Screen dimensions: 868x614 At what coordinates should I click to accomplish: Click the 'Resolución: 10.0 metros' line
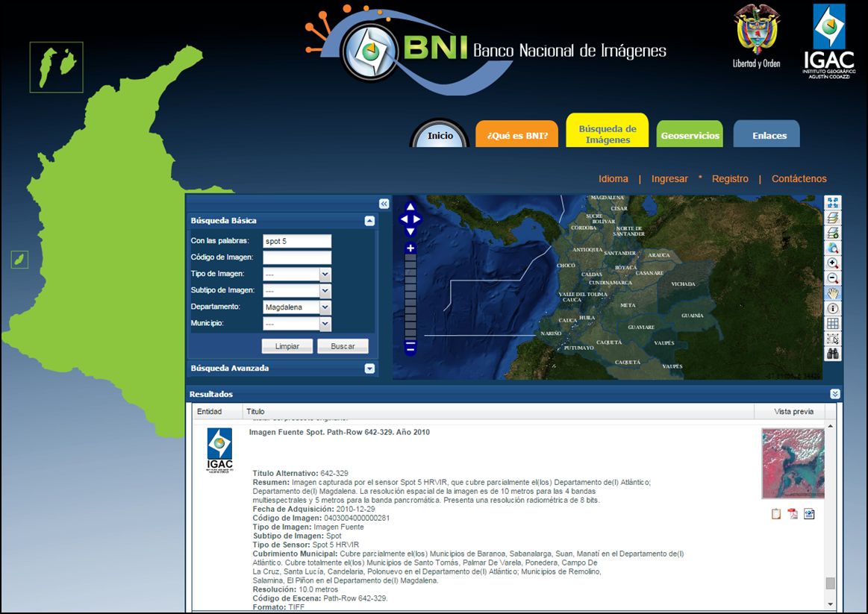click(295, 589)
